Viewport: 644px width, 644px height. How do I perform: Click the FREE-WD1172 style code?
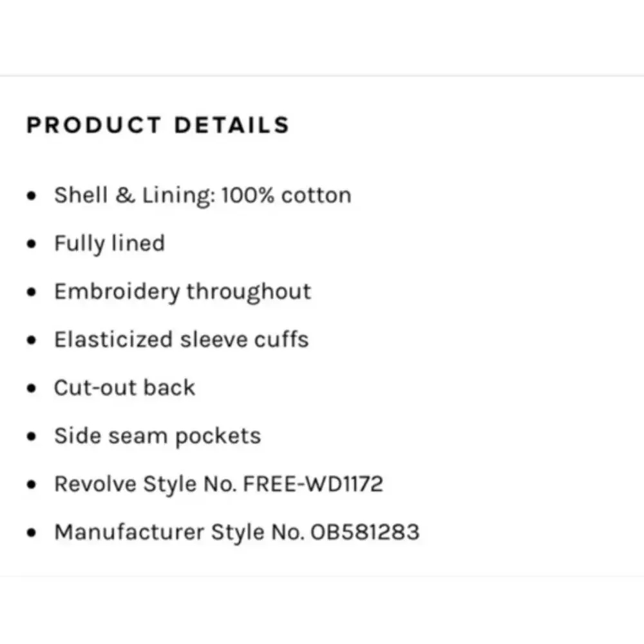313,484
